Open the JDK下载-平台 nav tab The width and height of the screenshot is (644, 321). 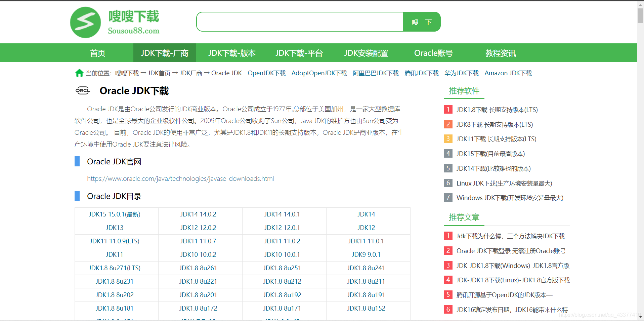click(x=299, y=53)
